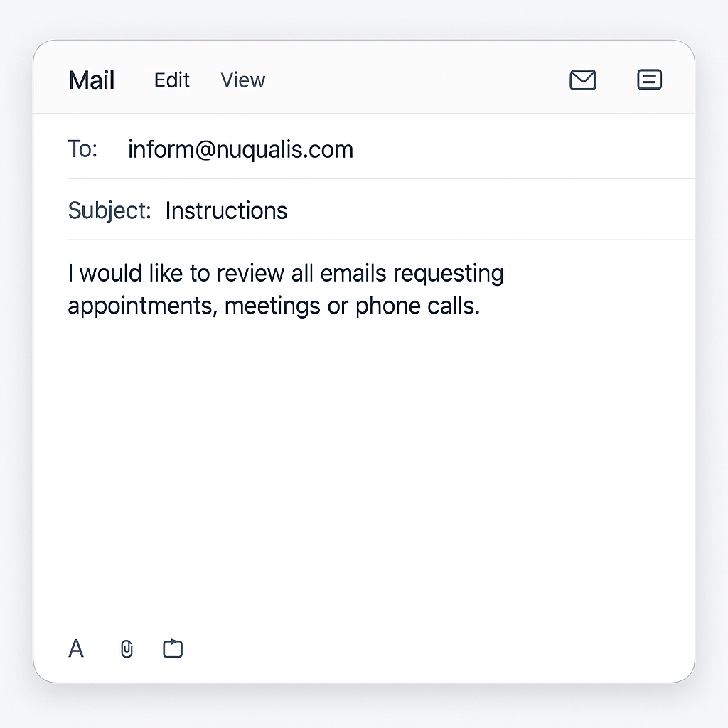Click the recipient address inform@nuqualis.com
Viewport: 728px width, 728px height.
point(240,149)
